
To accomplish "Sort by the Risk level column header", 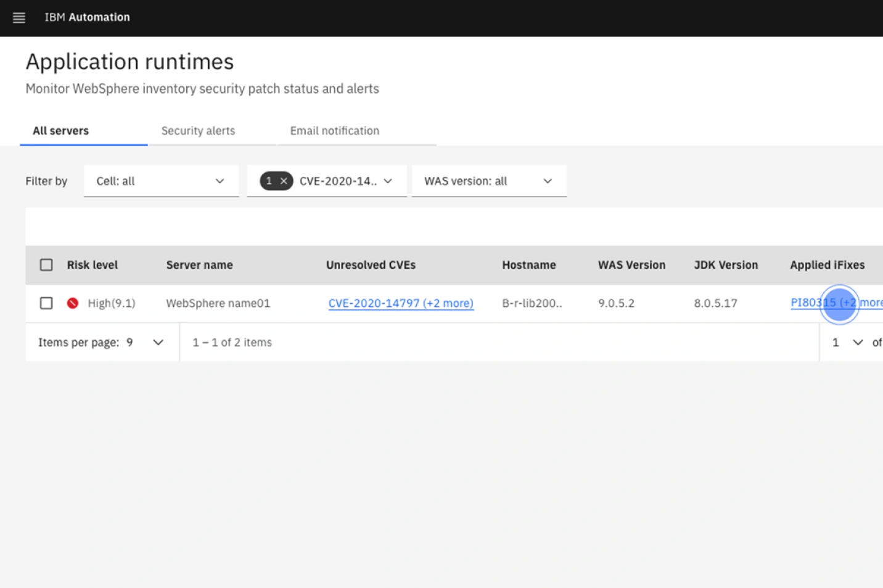I will (92, 264).
